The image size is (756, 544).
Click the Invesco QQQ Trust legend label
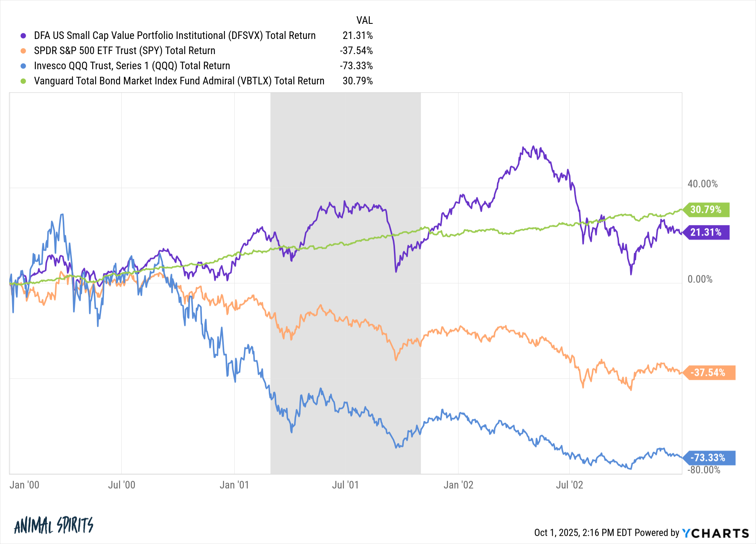pos(132,66)
